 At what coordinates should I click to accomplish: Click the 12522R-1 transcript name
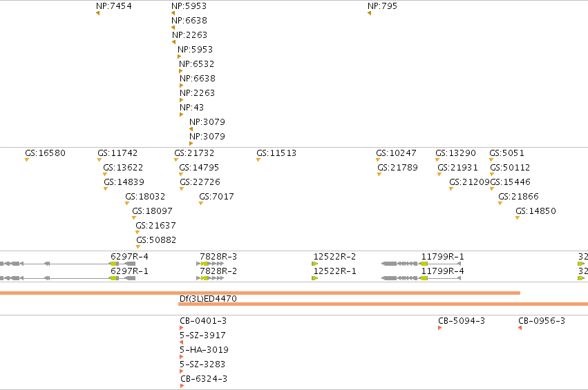335,271
